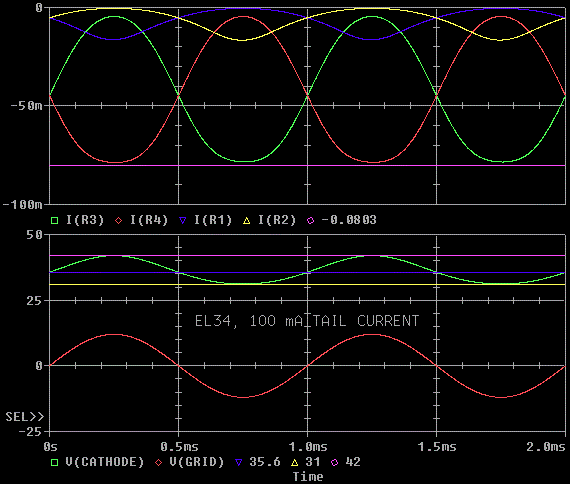
Task: Click the blue triangle 35.6 legend marker
Action: 238,463
